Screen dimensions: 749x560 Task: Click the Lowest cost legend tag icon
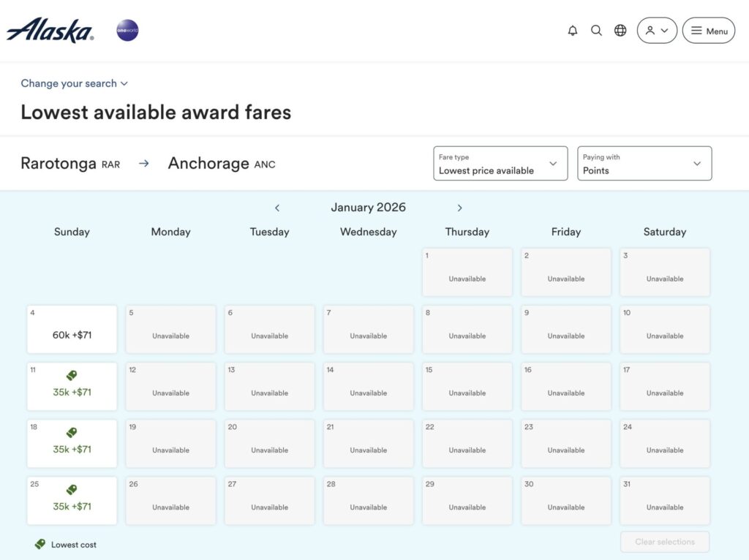pyautogui.click(x=40, y=545)
